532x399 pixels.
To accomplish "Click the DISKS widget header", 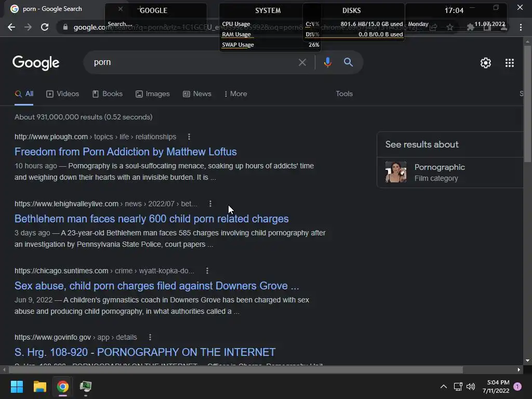I will pos(351,10).
